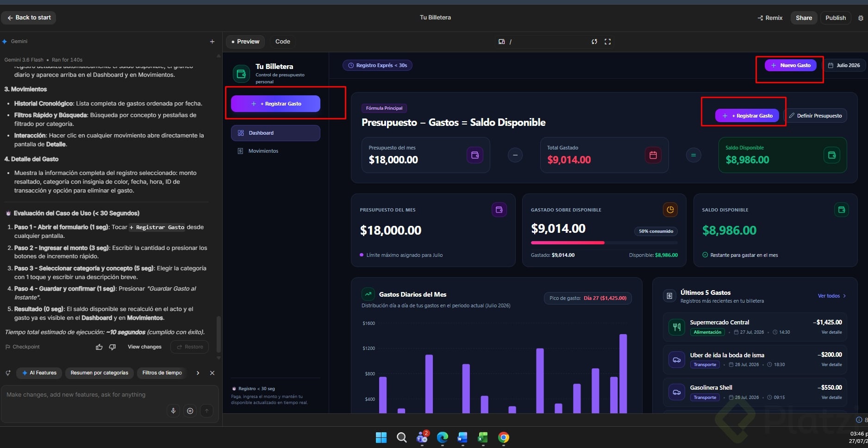Click the car icon for Gasolinera Shell
This screenshot has height=448, width=868.
click(x=677, y=392)
